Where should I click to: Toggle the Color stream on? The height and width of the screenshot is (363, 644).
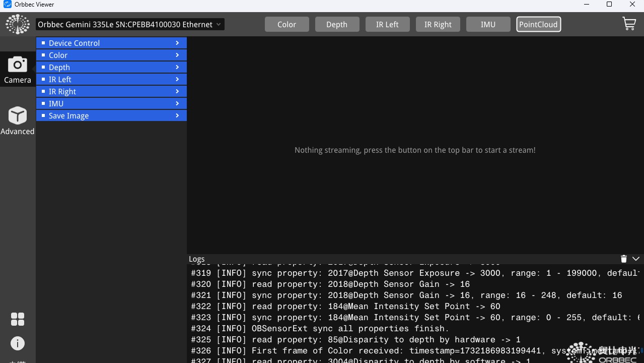coord(287,24)
